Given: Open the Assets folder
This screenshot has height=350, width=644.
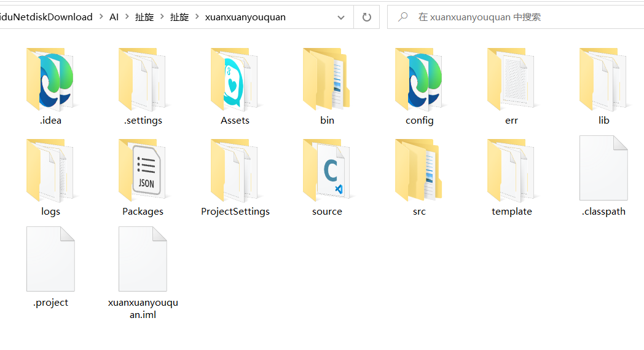Looking at the screenshot, I should tap(235, 80).
